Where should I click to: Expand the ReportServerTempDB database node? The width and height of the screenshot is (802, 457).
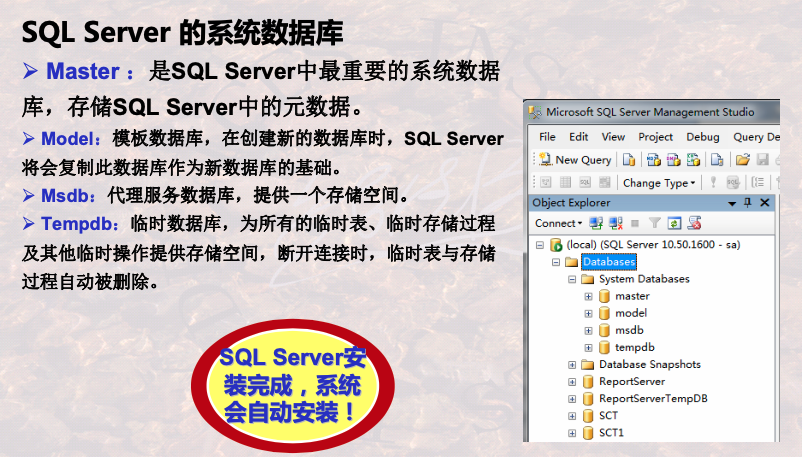point(572,399)
